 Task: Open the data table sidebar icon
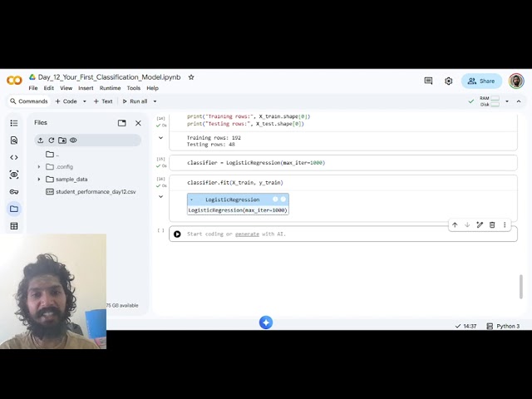pyautogui.click(x=14, y=226)
